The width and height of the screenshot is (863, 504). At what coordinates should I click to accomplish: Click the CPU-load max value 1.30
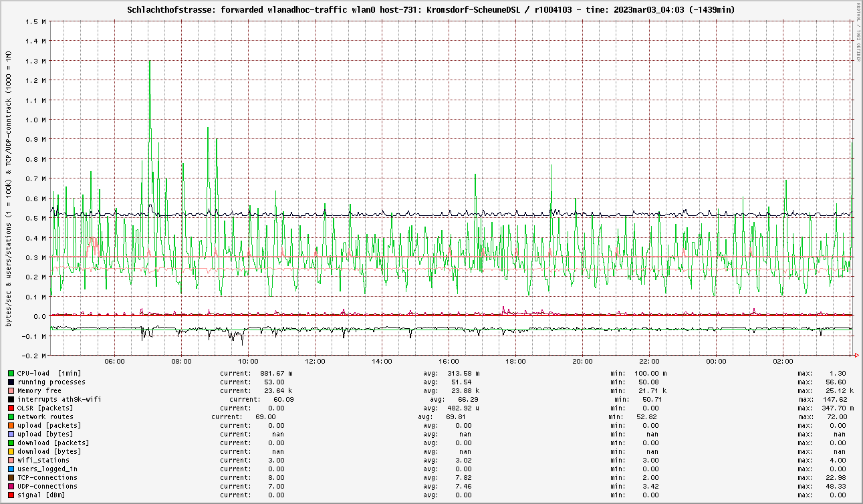(838, 373)
